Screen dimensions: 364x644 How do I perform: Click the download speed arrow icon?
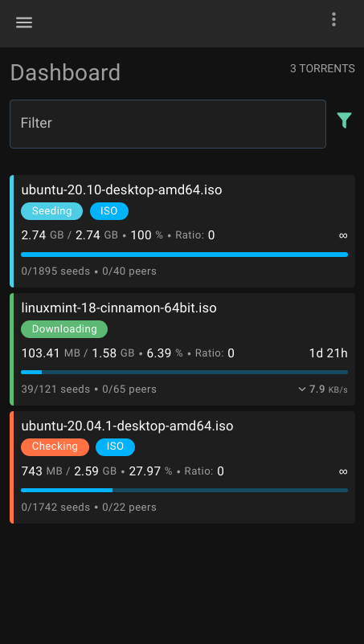pos(302,389)
